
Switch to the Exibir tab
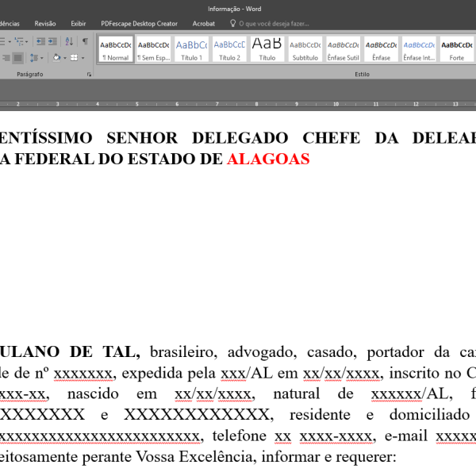coord(78,24)
